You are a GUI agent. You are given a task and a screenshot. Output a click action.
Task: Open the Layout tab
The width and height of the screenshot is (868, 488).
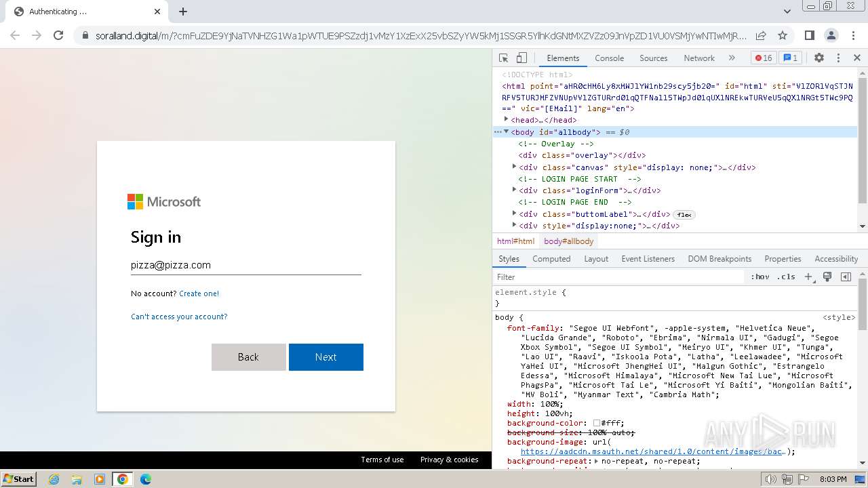click(596, 259)
